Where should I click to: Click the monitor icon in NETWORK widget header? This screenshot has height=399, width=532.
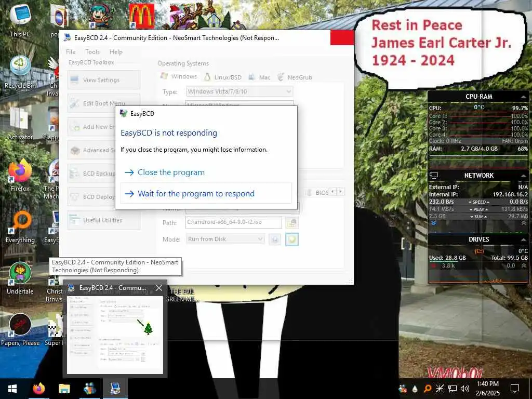[434, 176]
